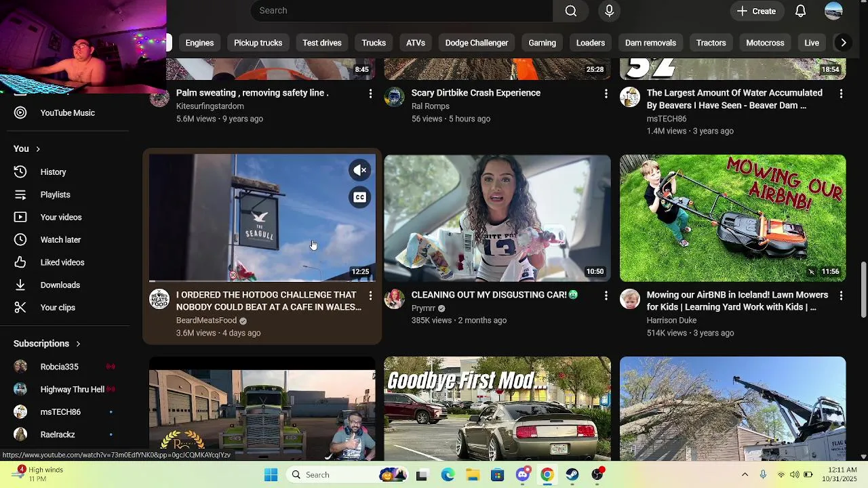
Task: Open Microsoft Edge from taskbar
Action: click(x=448, y=474)
